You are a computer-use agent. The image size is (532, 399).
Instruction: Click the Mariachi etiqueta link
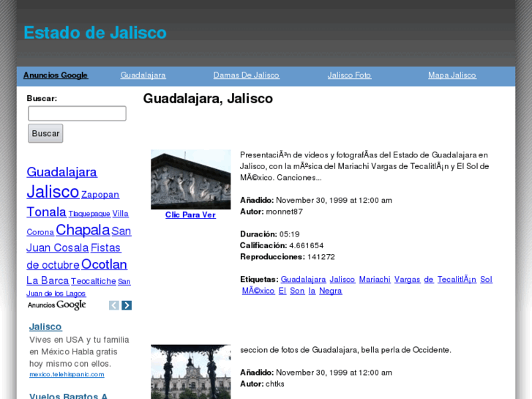coord(375,280)
